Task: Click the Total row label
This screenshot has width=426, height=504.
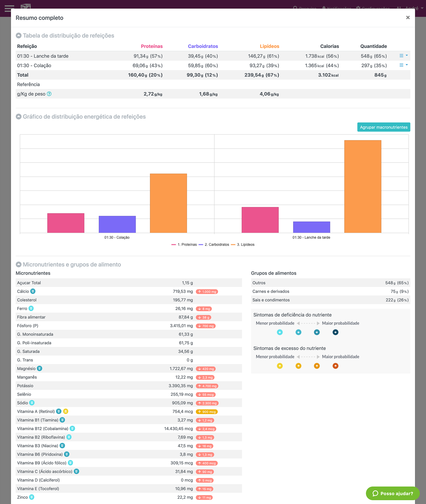Action: coord(23,75)
